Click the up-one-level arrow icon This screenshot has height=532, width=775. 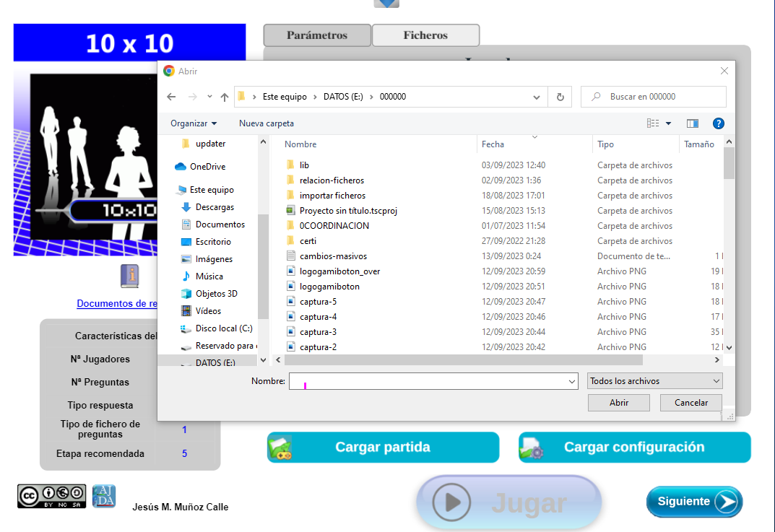tap(225, 97)
